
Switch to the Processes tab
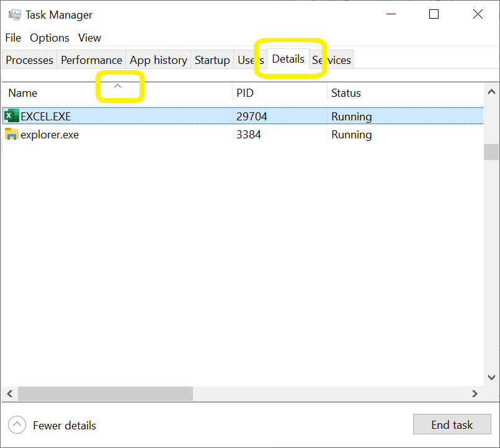pyautogui.click(x=29, y=60)
